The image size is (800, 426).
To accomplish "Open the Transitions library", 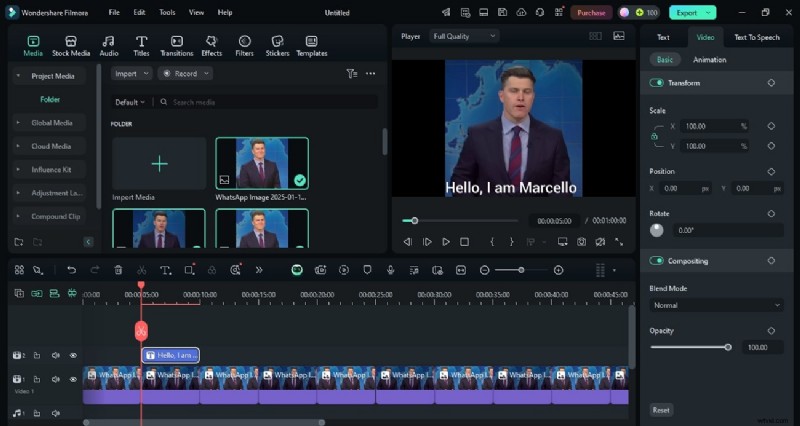I will (x=176, y=45).
